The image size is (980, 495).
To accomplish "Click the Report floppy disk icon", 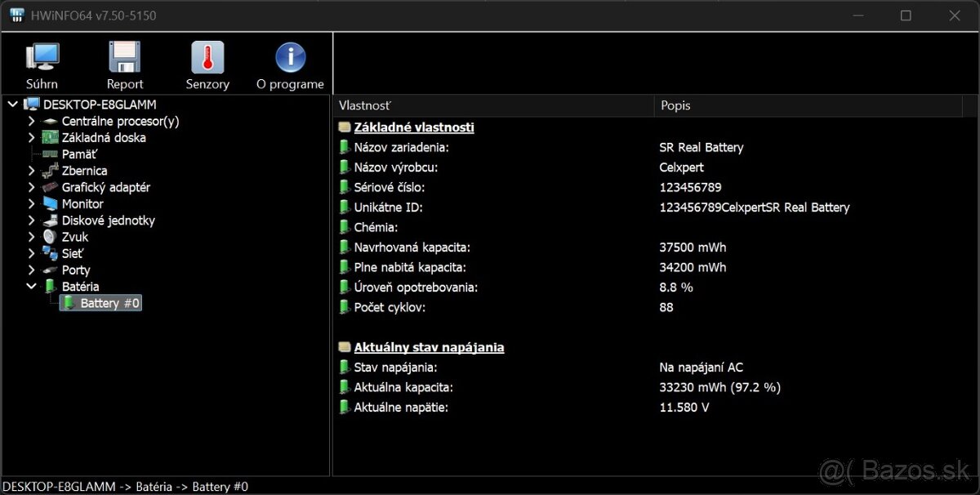I will 125,65.
